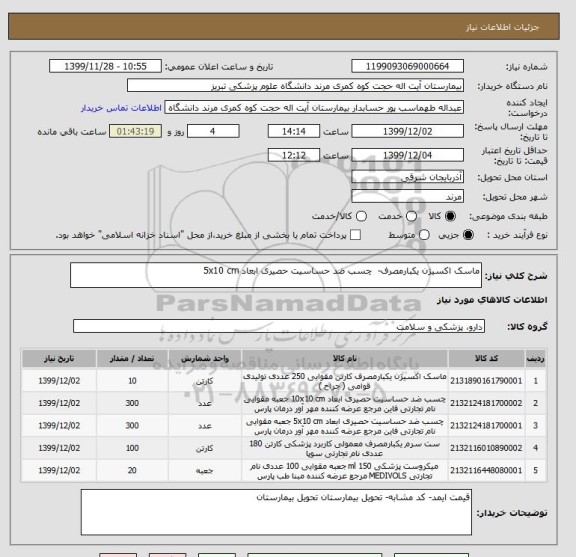Select row 5 microset item name cell
576x557 pixels.
coord(345,471)
